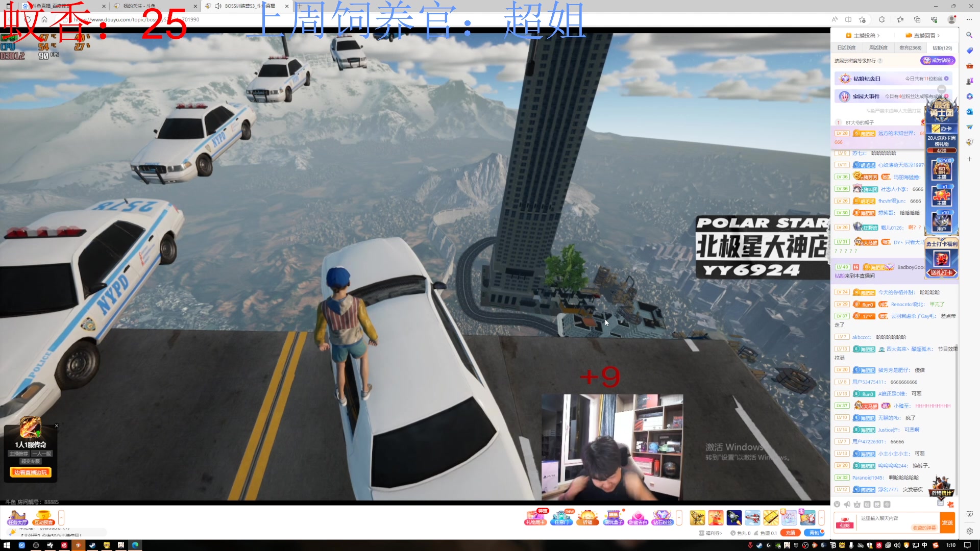Open the 祈福 blessing icon
The width and height of the screenshot is (980, 551).
587,517
